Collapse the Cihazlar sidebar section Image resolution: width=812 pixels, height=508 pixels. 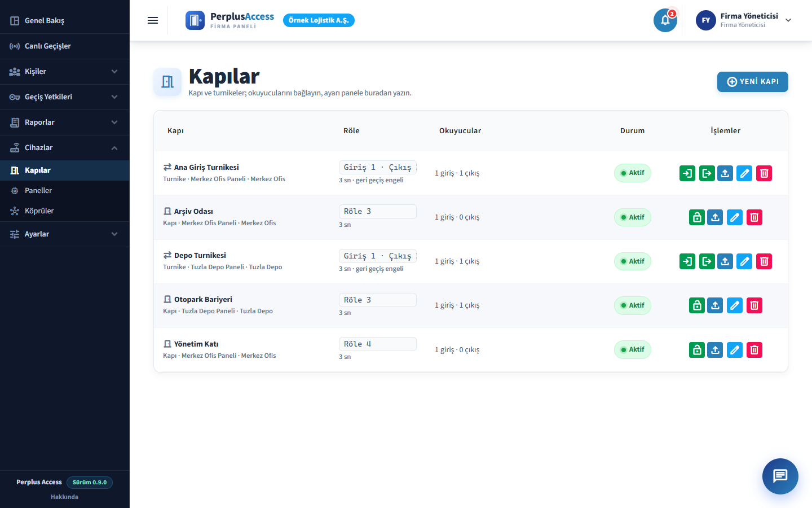65,148
